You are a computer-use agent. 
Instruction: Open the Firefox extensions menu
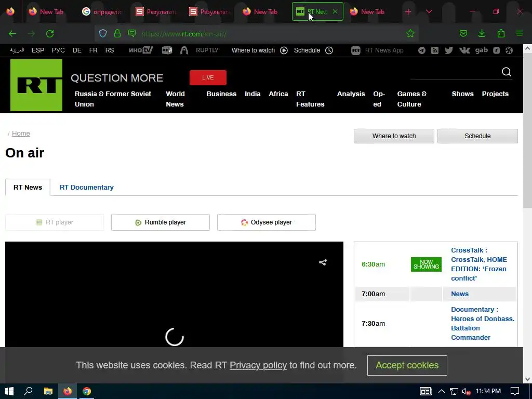pos(501,33)
